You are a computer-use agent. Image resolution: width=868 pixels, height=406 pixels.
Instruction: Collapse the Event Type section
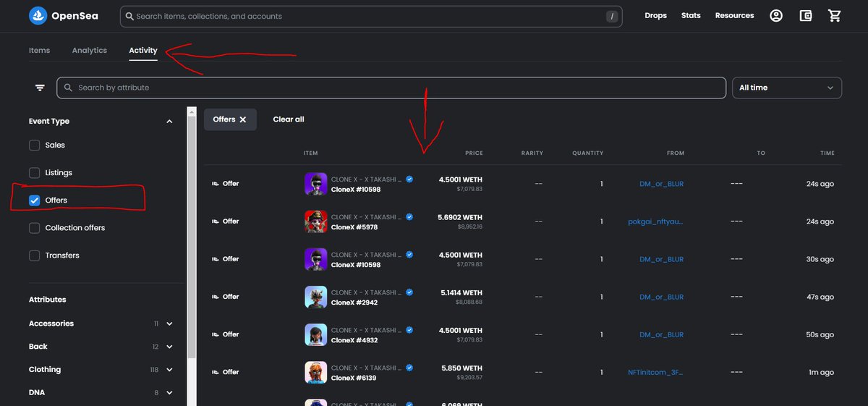tap(169, 122)
